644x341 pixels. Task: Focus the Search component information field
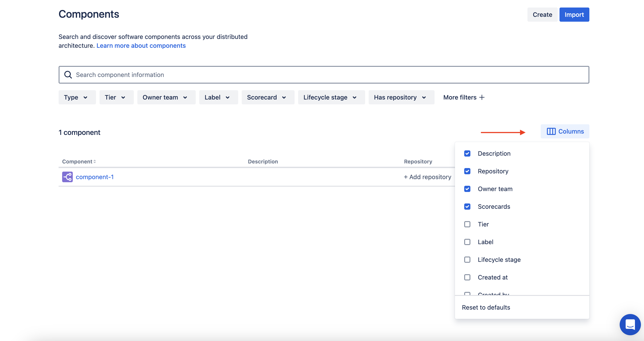(x=324, y=75)
